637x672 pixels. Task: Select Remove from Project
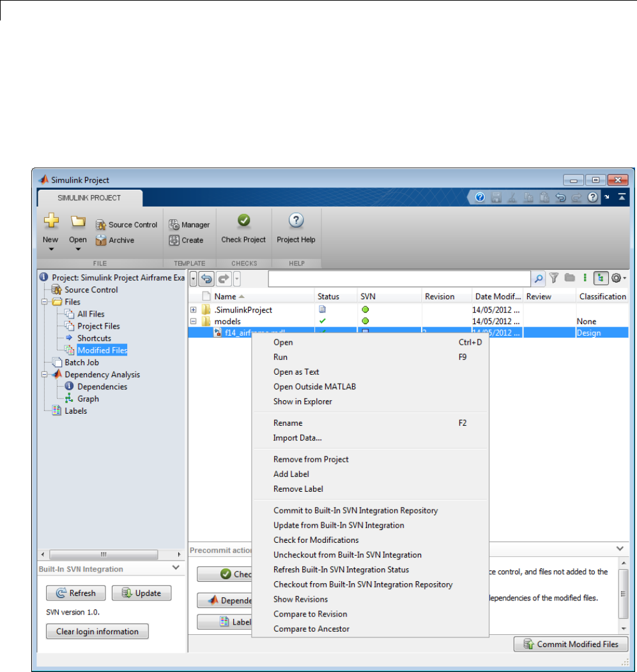[x=371, y=460]
